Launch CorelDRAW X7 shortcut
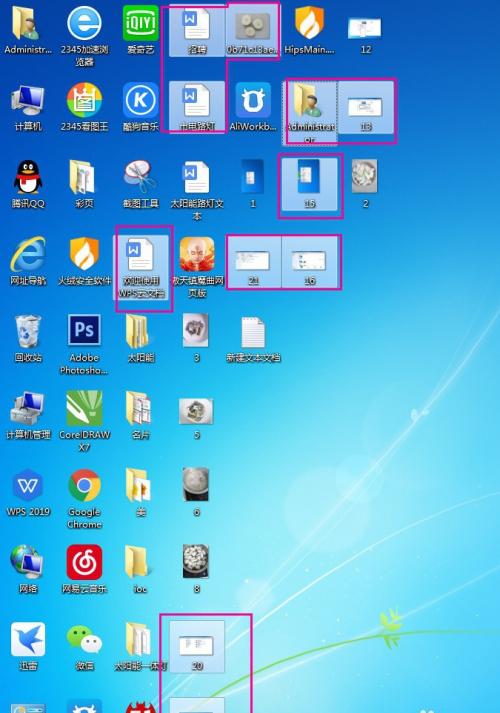Viewport: 500px width, 713px height. pyautogui.click(x=84, y=421)
